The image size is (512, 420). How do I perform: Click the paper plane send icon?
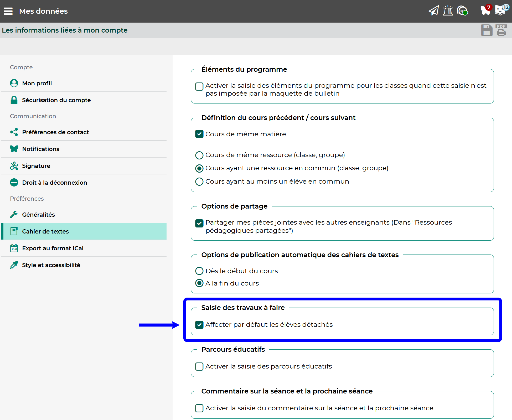coord(433,11)
